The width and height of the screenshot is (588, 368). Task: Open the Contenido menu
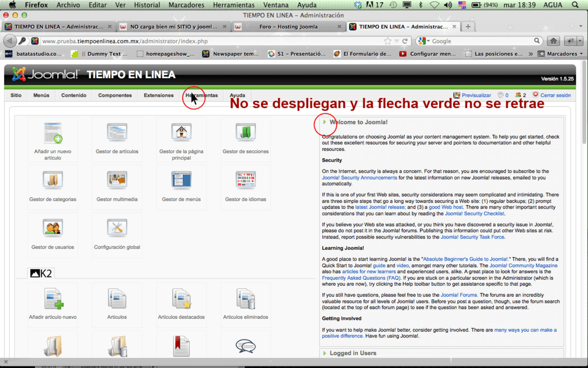click(74, 95)
